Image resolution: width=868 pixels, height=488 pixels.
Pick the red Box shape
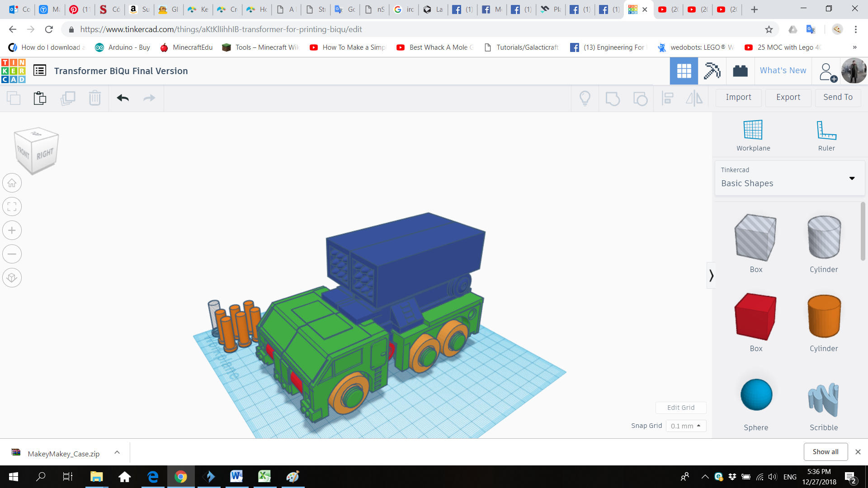pyautogui.click(x=755, y=317)
